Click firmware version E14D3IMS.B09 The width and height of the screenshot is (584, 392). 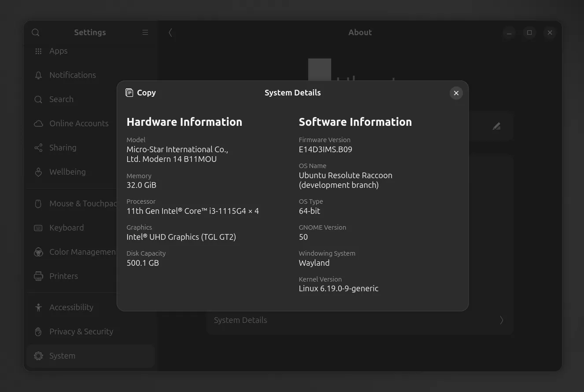325,150
